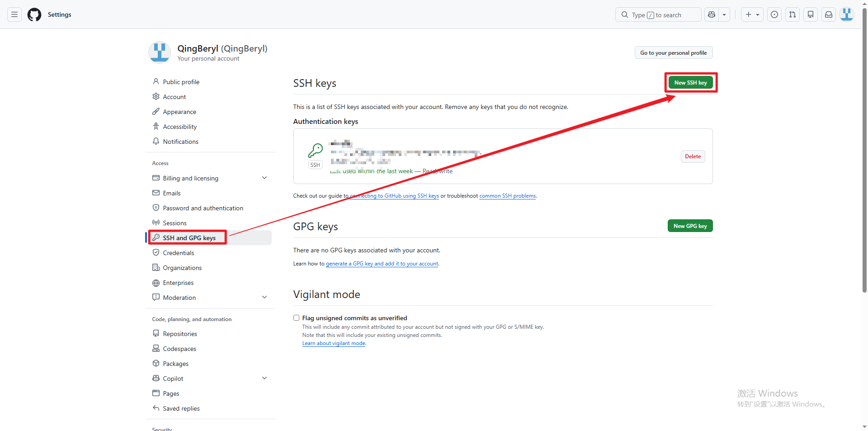
Task: Click the SSH and GPG keys key icon
Action: pos(156,237)
